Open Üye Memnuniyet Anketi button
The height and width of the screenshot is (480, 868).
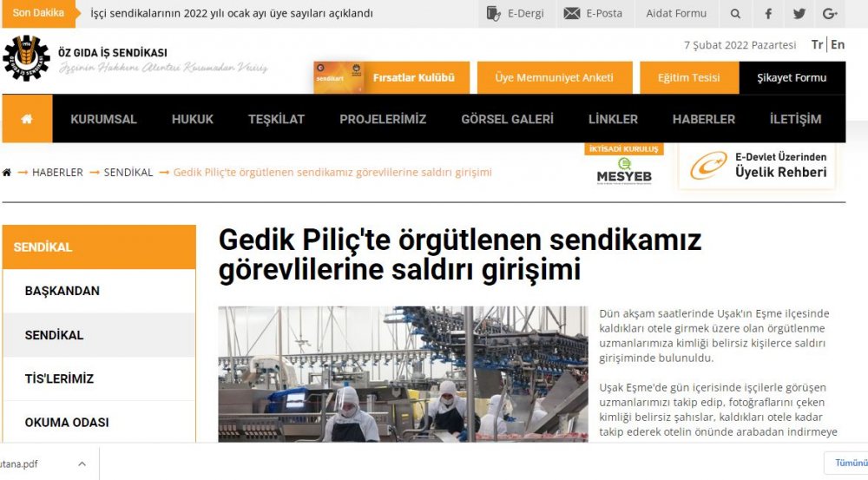click(x=555, y=77)
